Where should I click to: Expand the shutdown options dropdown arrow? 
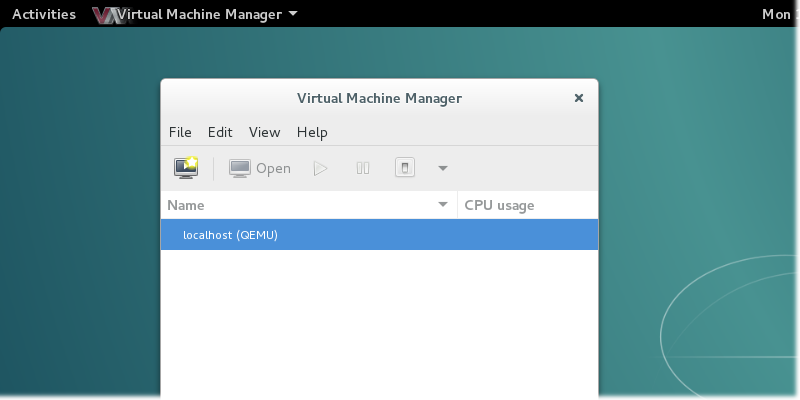tap(442, 168)
